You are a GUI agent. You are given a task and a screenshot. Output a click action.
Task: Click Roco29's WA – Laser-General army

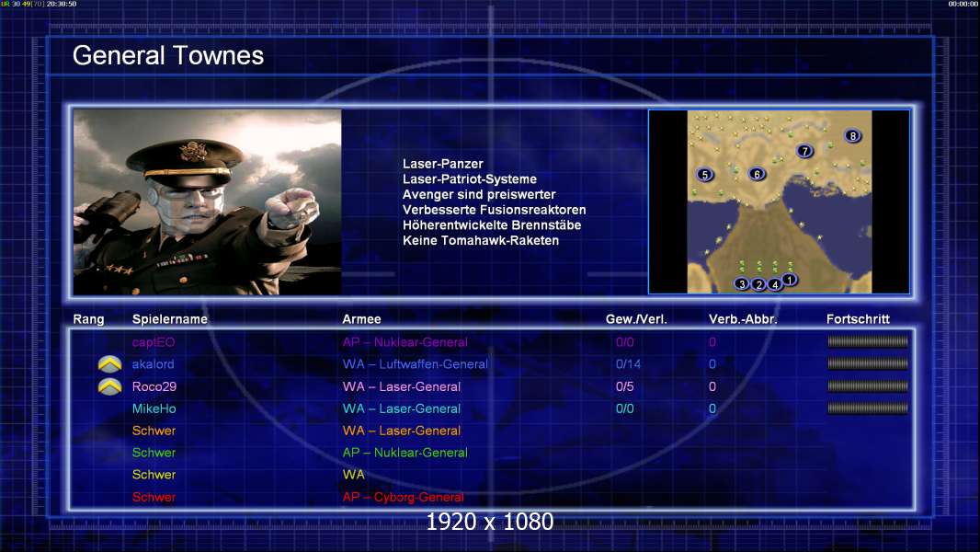[x=401, y=386]
